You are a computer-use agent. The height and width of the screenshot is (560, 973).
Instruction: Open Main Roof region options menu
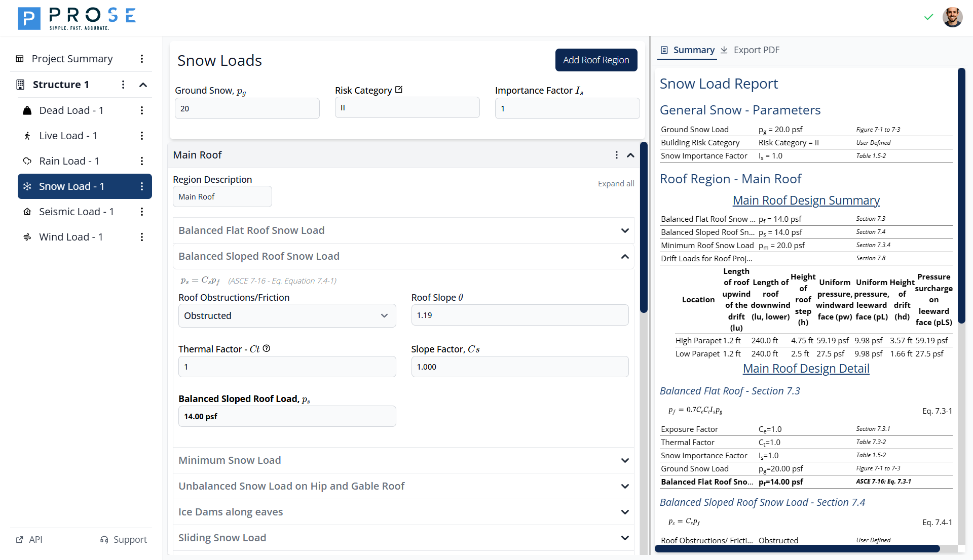coord(616,155)
